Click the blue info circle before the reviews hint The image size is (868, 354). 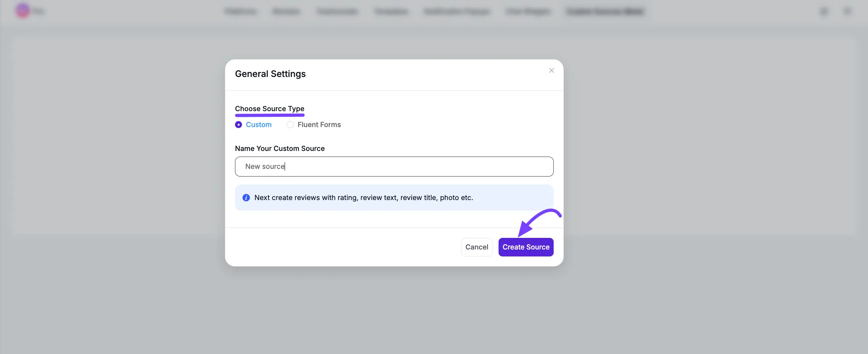coord(246,198)
